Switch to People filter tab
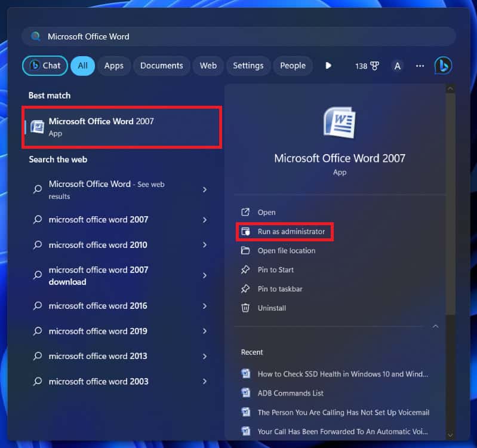477x448 pixels. 293,66
